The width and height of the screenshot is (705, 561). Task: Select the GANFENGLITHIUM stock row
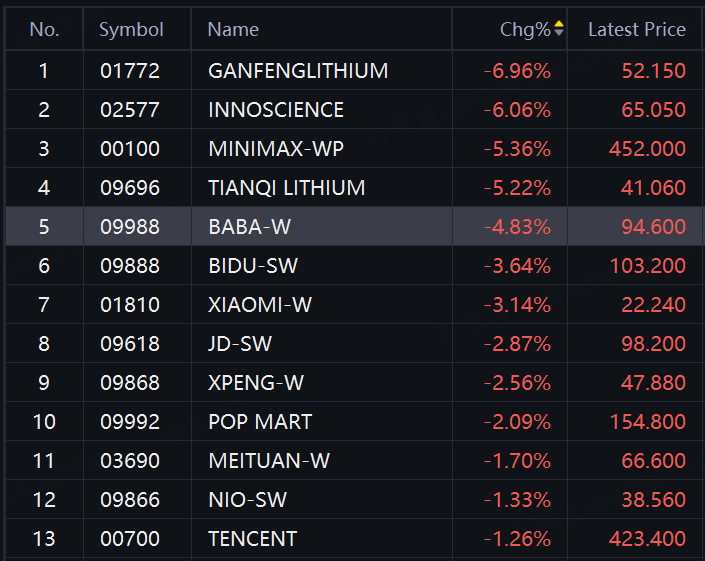tap(355, 71)
